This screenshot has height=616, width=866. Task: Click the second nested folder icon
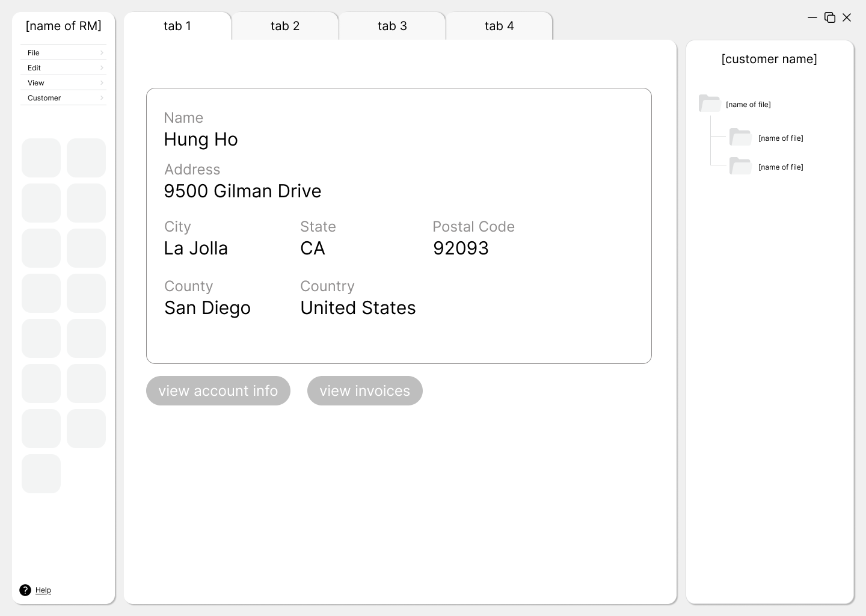click(740, 165)
